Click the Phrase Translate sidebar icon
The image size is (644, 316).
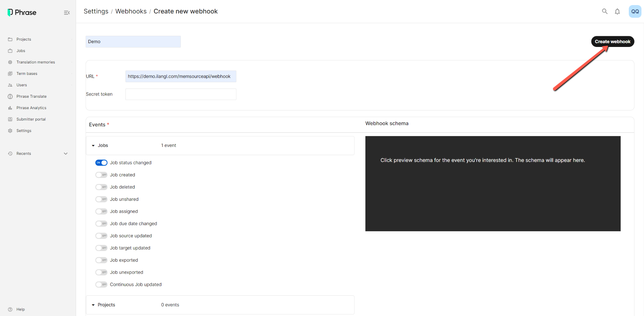[10, 96]
